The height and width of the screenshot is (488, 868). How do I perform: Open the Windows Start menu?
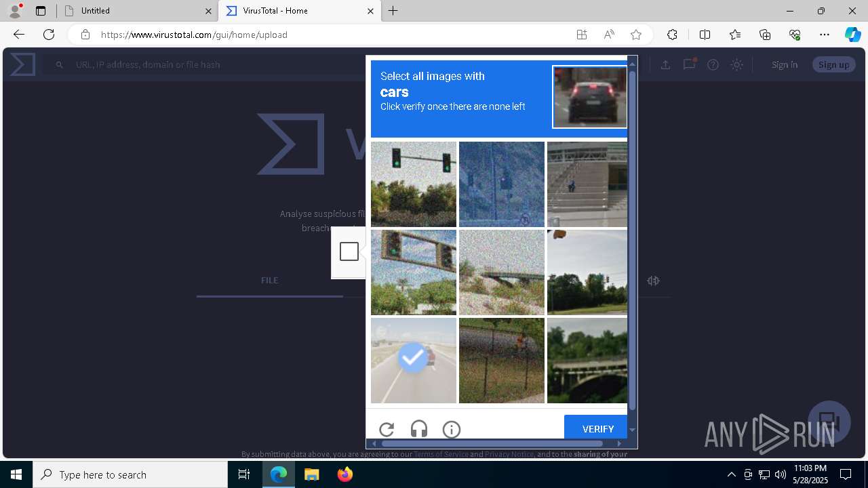coord(16,474)
